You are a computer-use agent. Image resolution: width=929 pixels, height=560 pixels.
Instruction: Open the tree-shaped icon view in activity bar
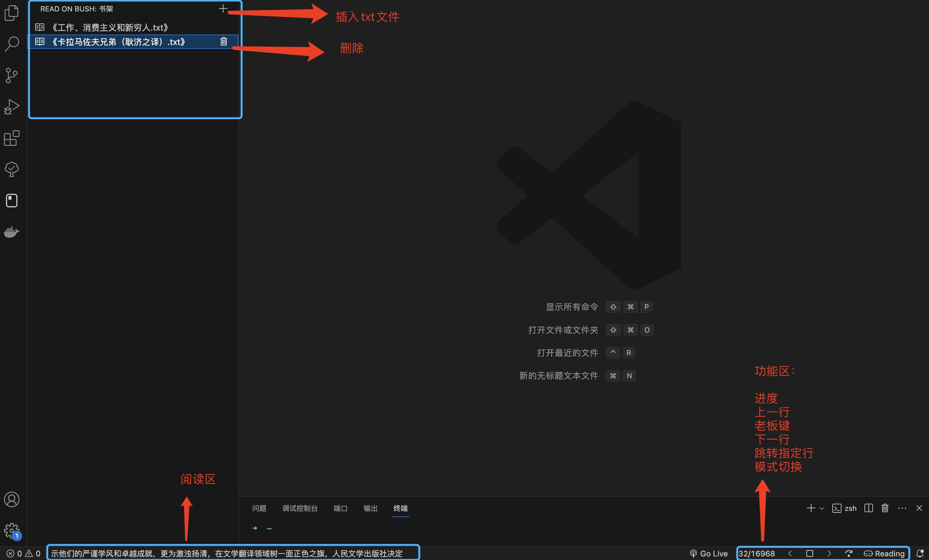[12, 169]
